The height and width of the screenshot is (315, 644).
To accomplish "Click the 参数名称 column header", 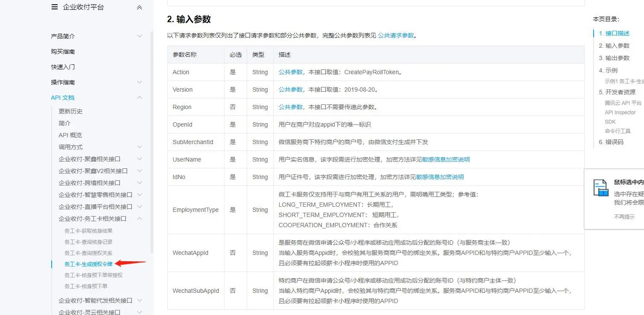I will [196, 55].
